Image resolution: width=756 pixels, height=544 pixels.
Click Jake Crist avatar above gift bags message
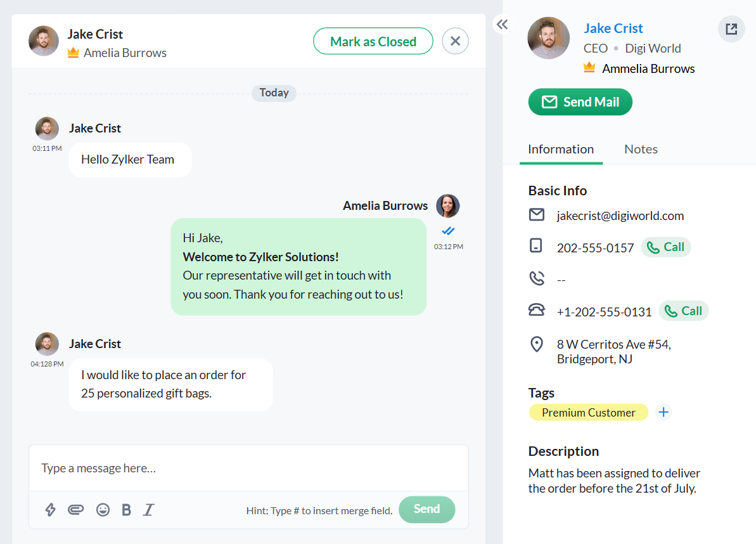48,344
